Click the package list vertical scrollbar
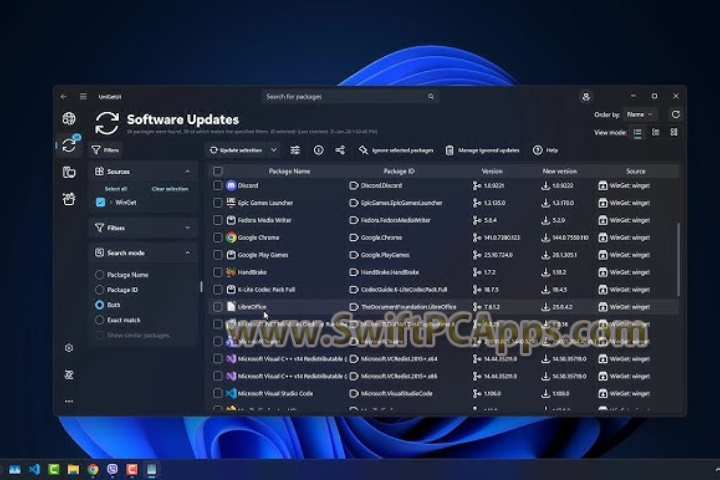Screen dimensions: 720x480 (x=678, y=260)
